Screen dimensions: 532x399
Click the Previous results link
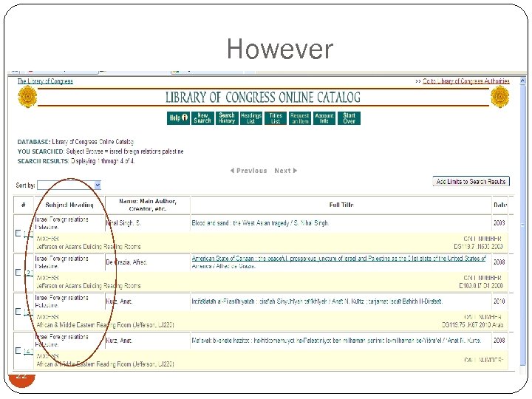(248, 171)
